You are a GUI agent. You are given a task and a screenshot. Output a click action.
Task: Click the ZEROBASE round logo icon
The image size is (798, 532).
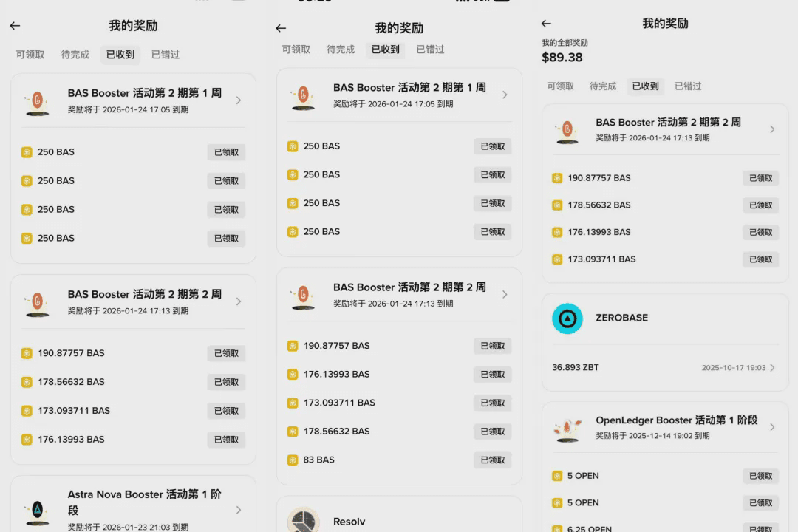click(x=567, y=318)
